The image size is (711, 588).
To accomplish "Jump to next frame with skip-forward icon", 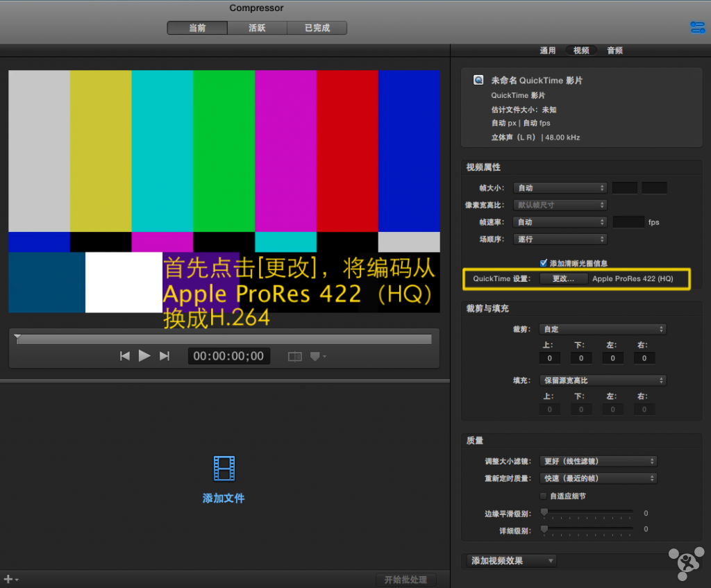I will coord(165,356).
